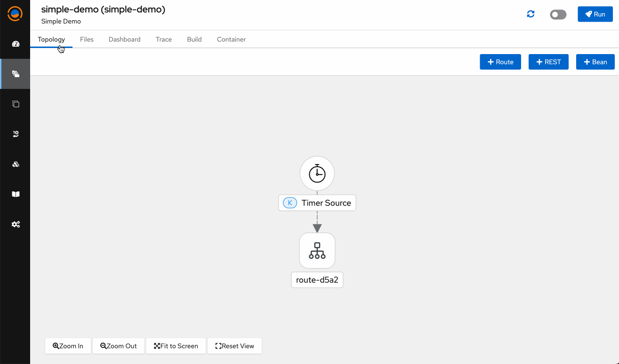Screen dimensions: 619x364
Task: Open the Templates section in the sidebar
Action: click(16, 103)
